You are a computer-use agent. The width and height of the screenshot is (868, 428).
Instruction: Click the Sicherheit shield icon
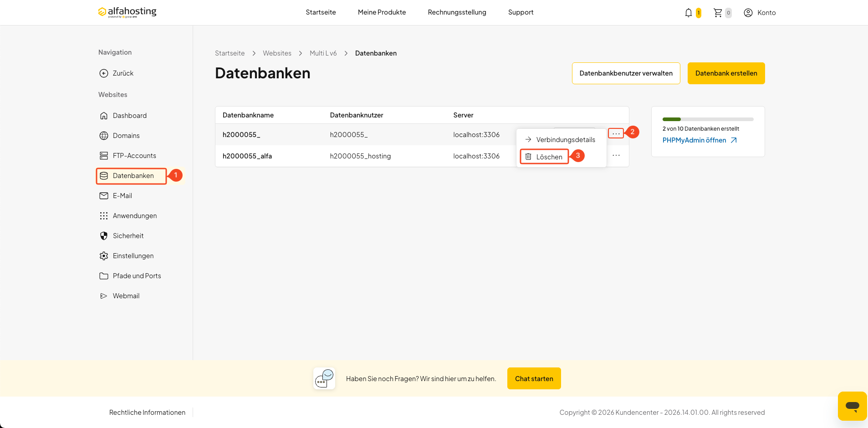tap(104, 236)
